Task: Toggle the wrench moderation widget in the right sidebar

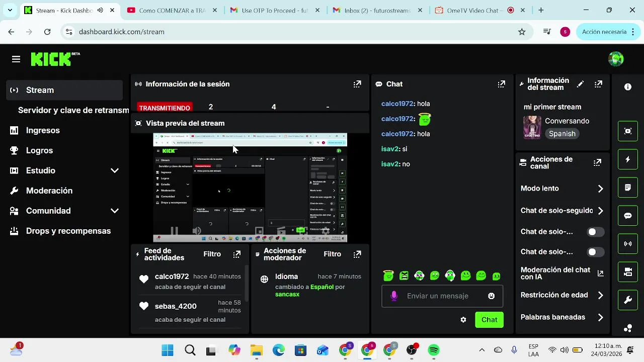Action: 628,300
